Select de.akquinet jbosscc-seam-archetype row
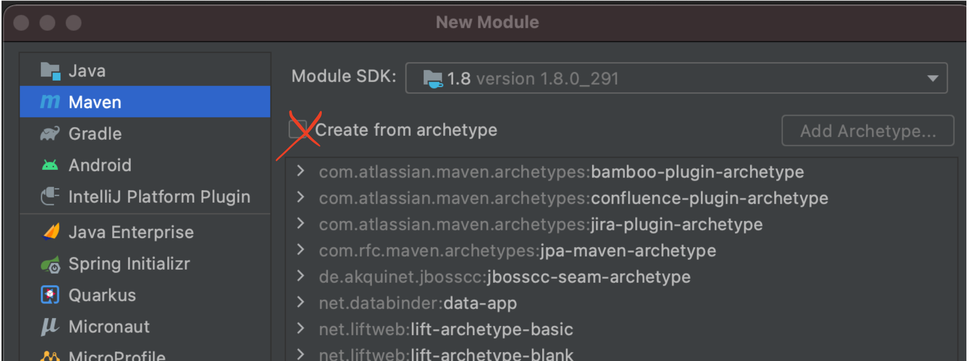This screenshot has width=980, height=361. [622, 276]
